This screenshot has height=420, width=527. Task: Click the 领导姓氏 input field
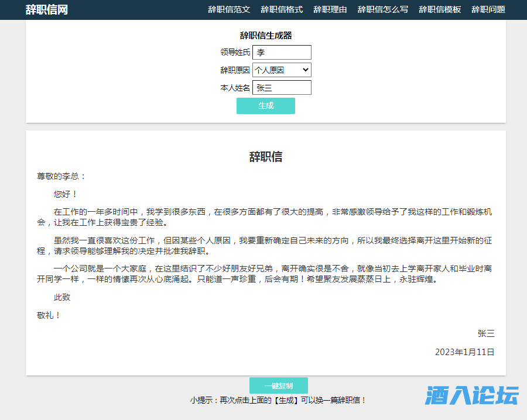coord(282,53)
